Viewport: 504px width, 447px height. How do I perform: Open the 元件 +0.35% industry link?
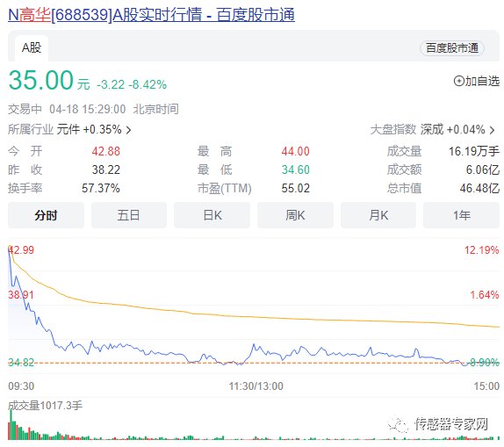(89, 130)
